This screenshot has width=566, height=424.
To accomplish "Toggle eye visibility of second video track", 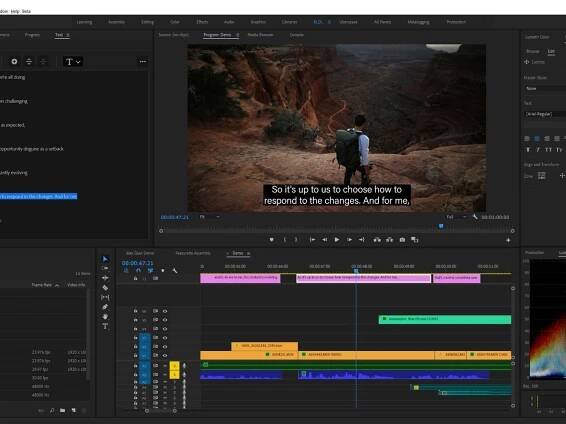I will (165, 320).
